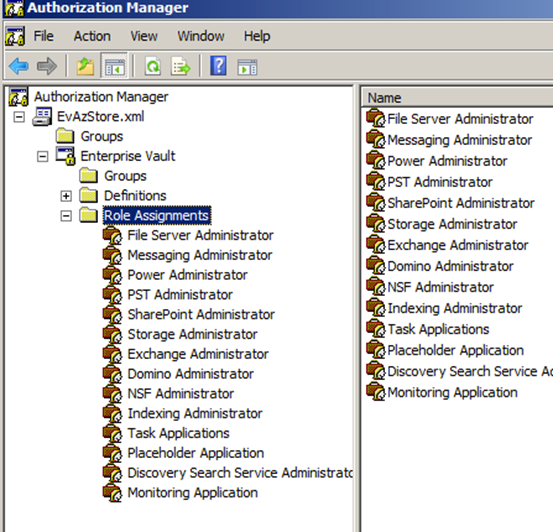Image resolution: width=553 pixels, height=532 pixels.
Task: Click Exchange Administrator role icon in right pane
Action: (x=376, y=244)
